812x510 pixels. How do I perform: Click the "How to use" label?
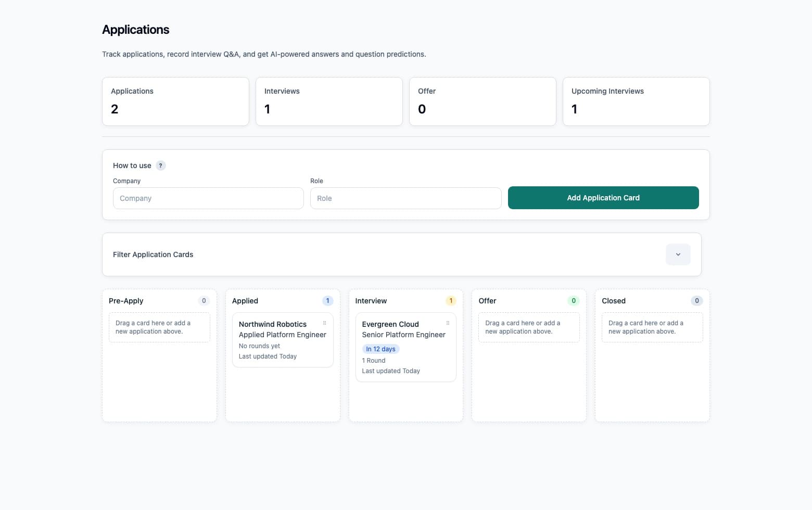132,165
